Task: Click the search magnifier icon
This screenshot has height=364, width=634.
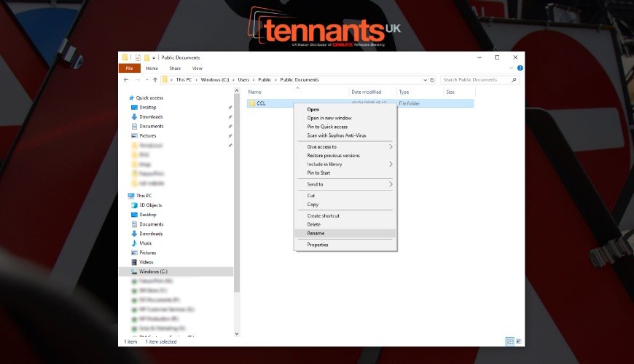Action: 514,80
